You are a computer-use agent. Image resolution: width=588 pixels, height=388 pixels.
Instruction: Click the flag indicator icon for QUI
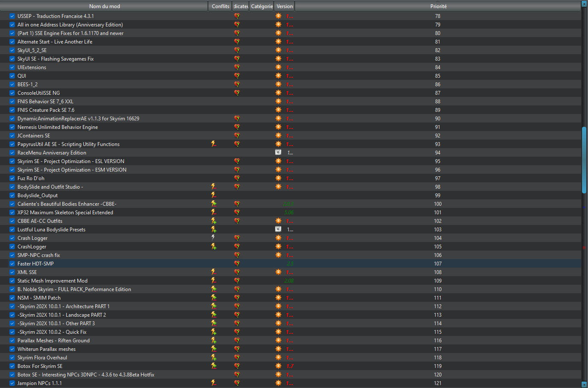237,76
